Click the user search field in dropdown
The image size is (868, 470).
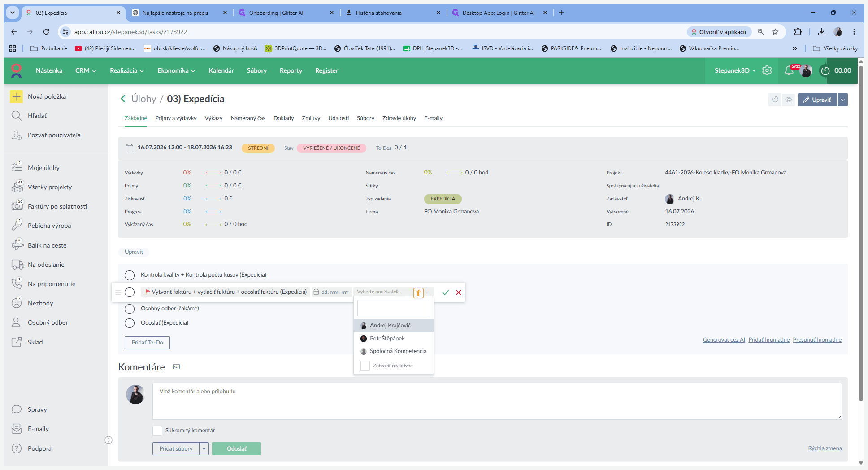[x=394, y=308]
